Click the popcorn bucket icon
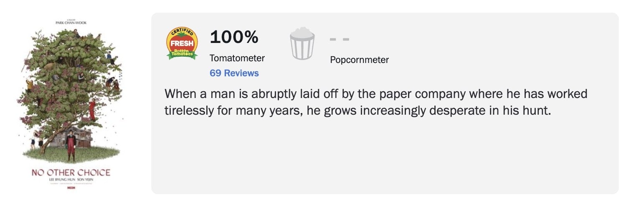644x211 pixels. (x=302, y=43)
